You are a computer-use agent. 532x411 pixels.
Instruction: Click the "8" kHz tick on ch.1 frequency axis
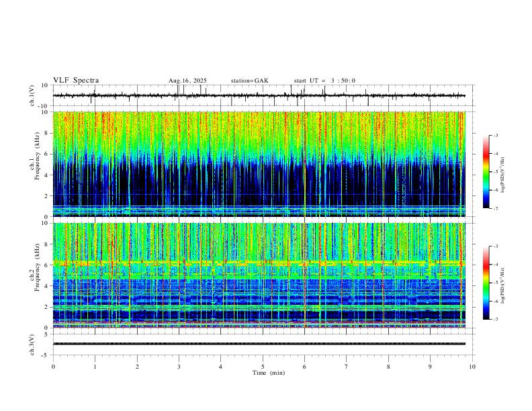point(47,133)
